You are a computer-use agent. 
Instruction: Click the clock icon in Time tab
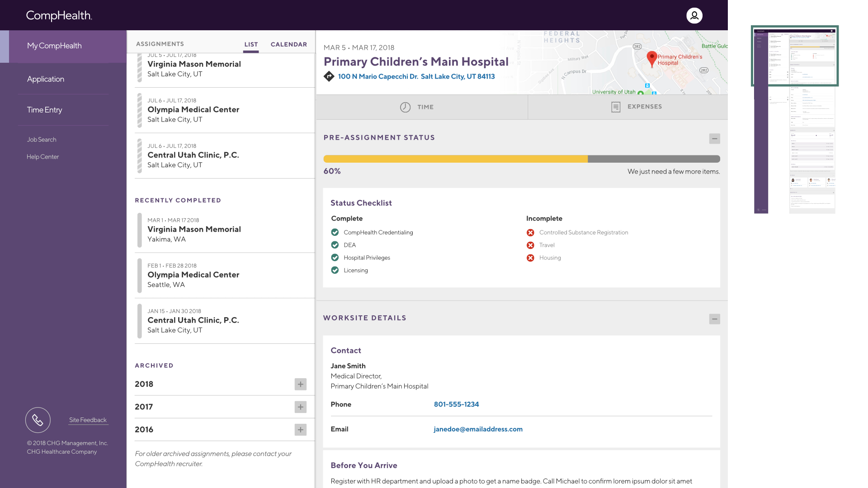click(x=405, y=107)
